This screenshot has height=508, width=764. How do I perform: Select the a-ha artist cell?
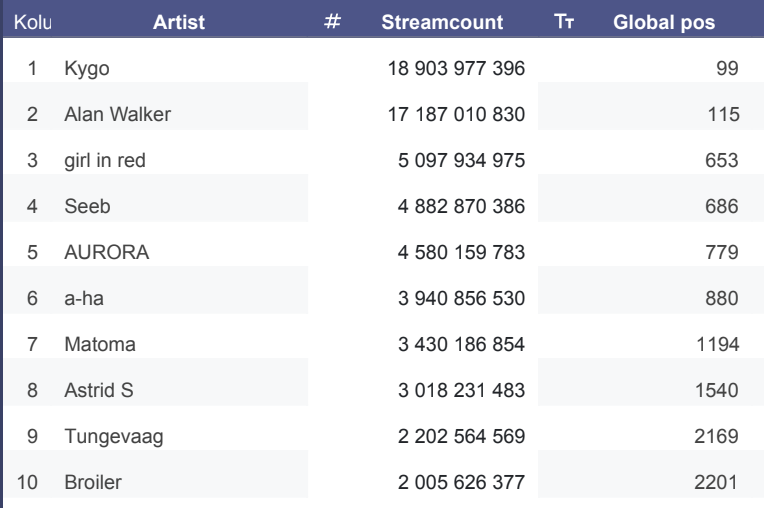click(x=84, y=299)
